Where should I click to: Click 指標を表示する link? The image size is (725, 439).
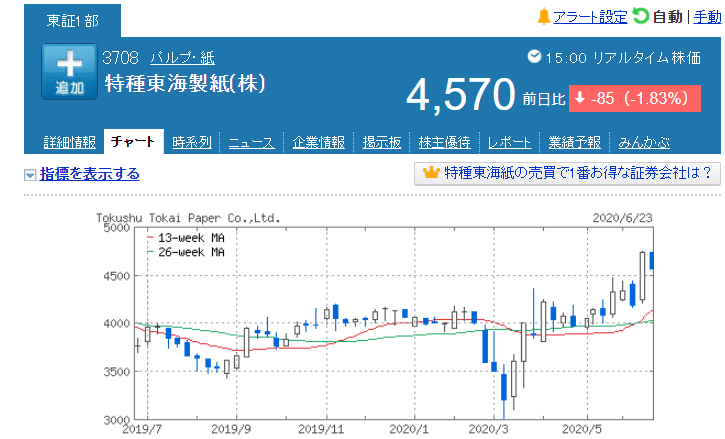pos(89,174)
